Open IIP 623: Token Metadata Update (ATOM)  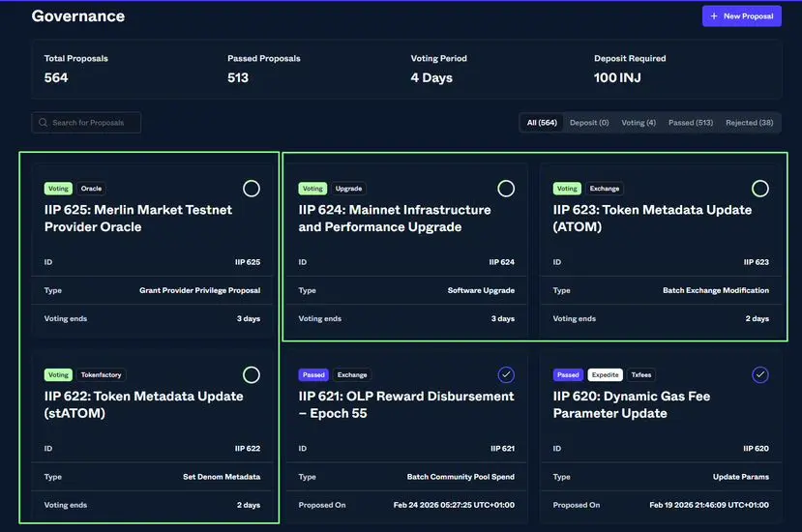coord(652,219)
